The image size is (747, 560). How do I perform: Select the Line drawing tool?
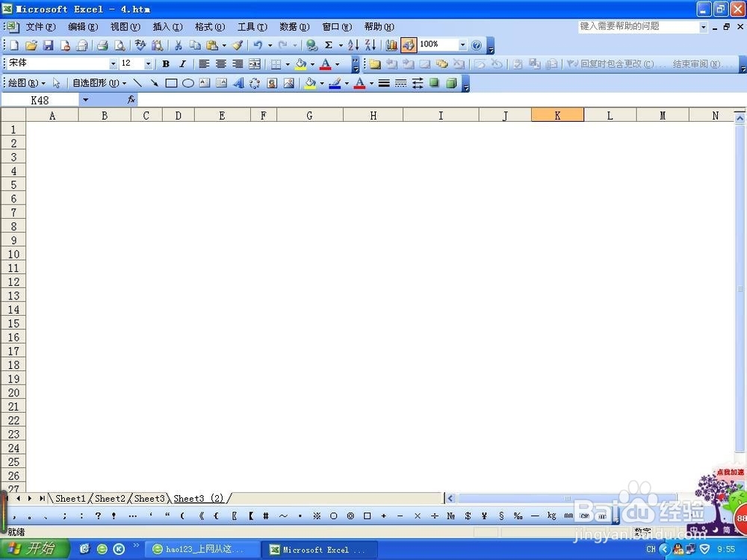click(137, 84)
